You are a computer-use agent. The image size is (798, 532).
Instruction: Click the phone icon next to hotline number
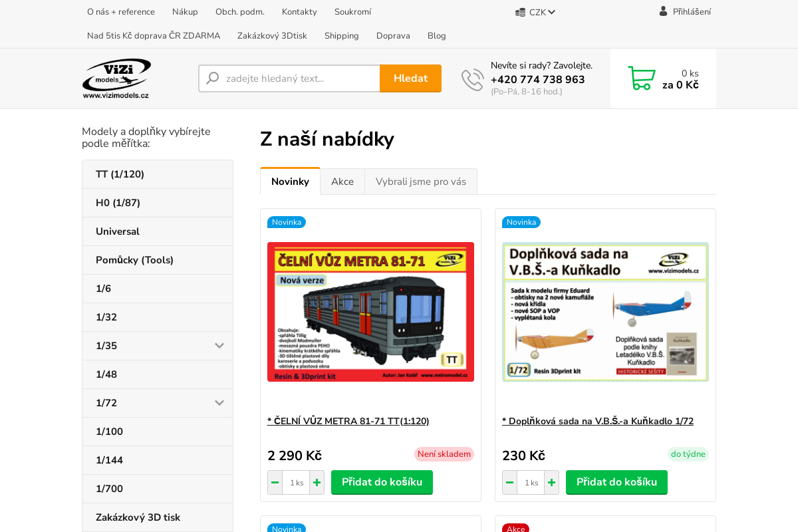point(472,78)
